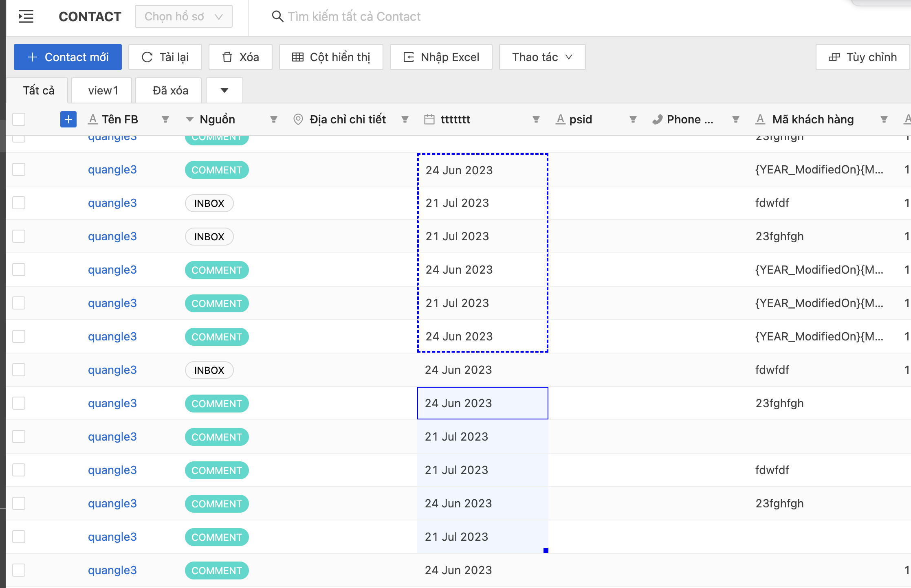Click the filter icon on Nguồn column
The width and height of the screenshot is (911, 588).
pos(273,119)
